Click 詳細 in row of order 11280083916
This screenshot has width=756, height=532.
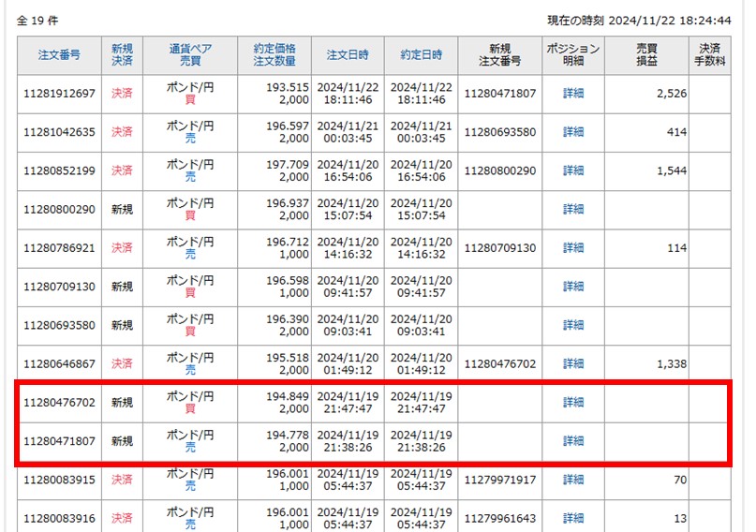573,518
